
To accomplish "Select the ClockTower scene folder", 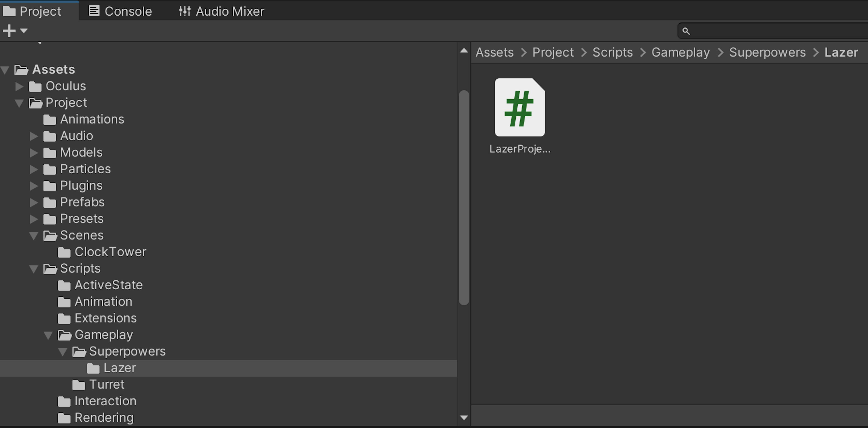I will (x=109, y=251).
